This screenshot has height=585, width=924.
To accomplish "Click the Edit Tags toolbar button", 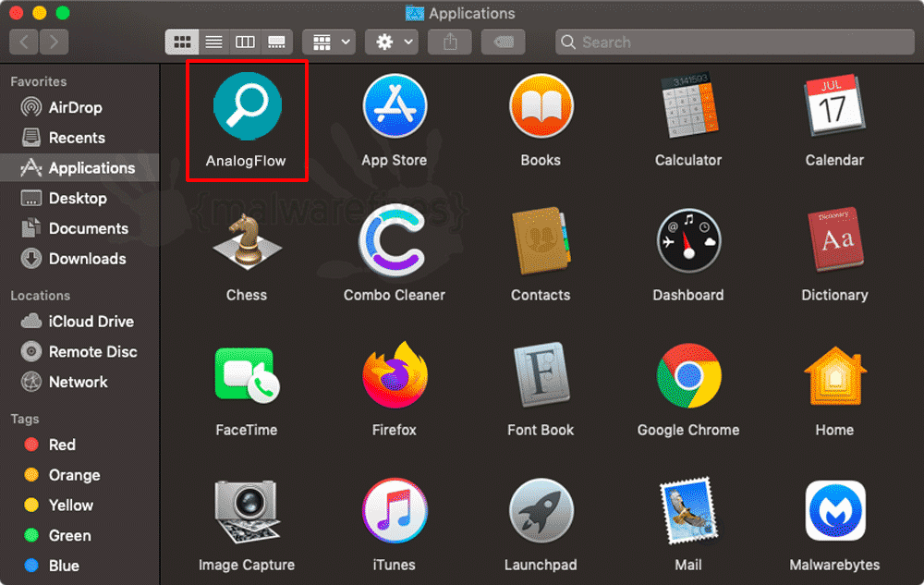I will 504,42.
